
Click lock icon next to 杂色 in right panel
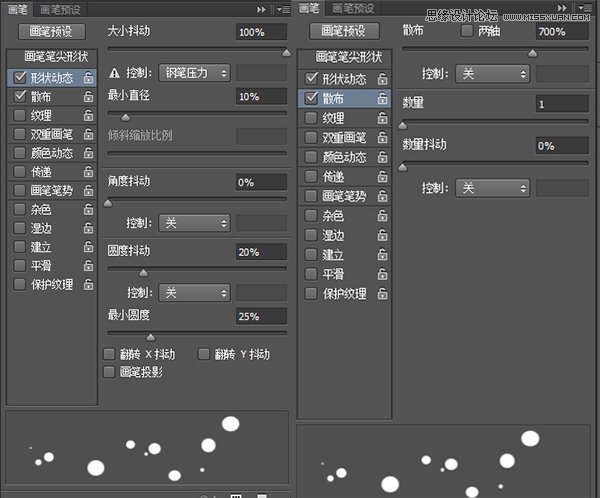click(382, 216)
